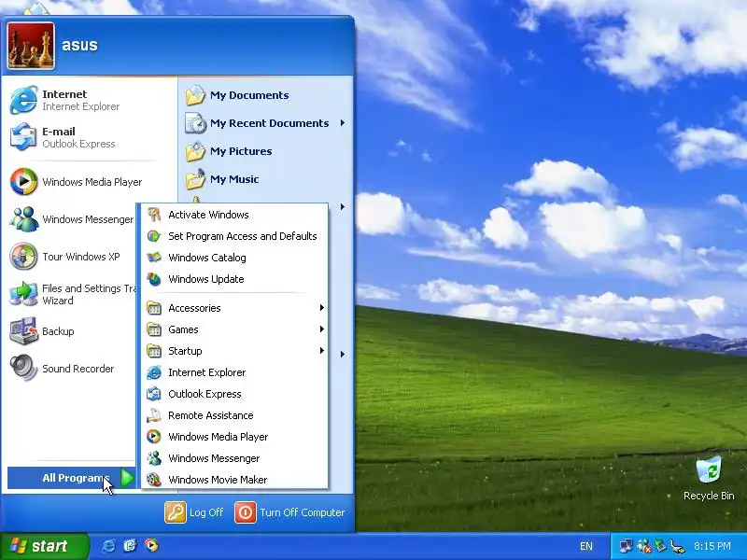Click Outlook Express icon in All Programs list

154,394
